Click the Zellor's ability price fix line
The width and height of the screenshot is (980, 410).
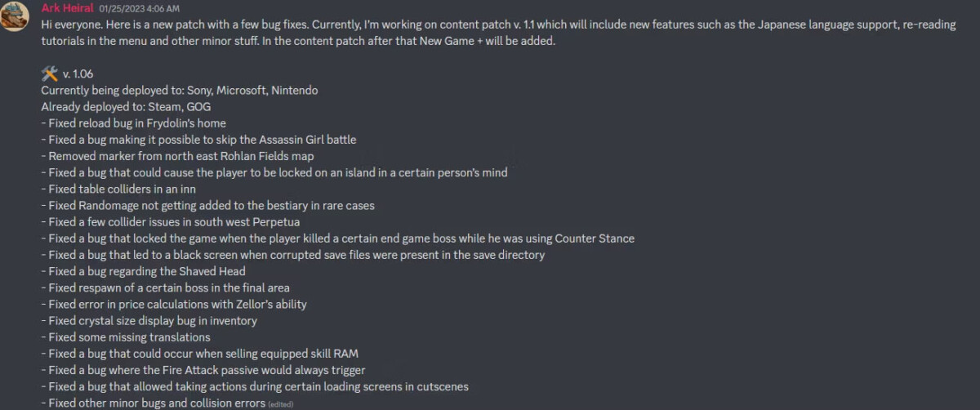[x=175, y=305]
